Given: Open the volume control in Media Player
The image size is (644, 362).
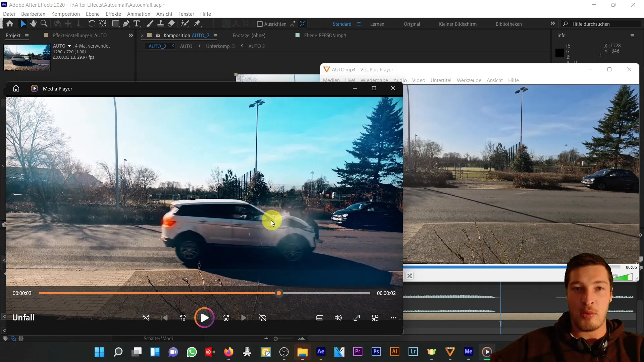Looking at the screenshot, I should [338, 318].
